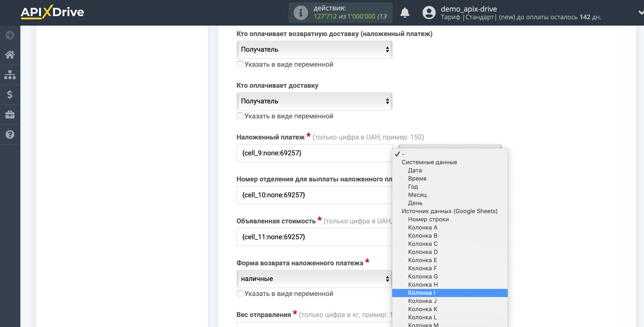Viewport: 644px width, 327px height.
Task: Open 'наличные' payment return form dropdown
Action: (315, 279)
